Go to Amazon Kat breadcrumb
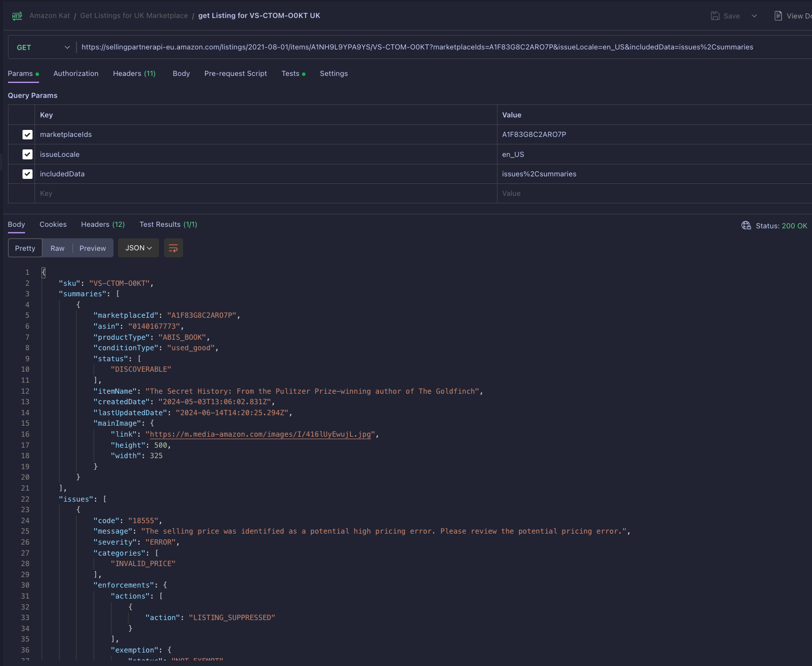This screenshot has width=812, height=666. [49, 15]
